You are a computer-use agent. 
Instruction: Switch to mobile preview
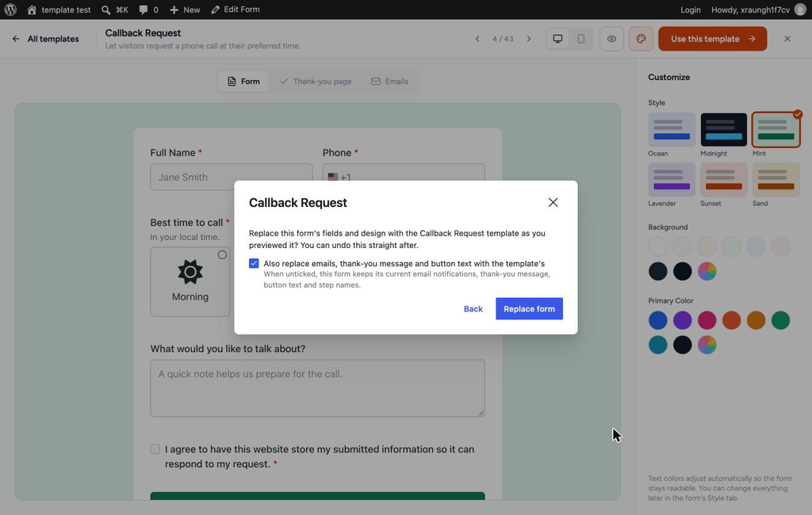point(581,39)
